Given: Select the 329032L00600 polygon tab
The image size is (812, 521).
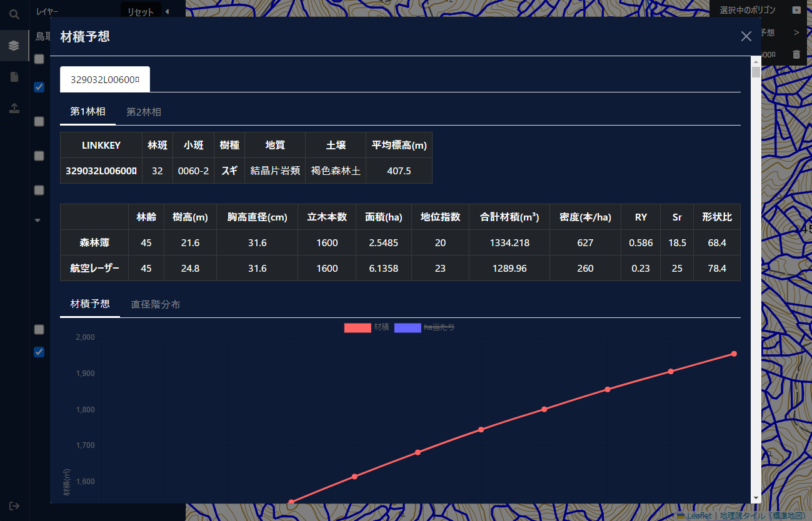Looking at the screenshot, I should (105, 79).
